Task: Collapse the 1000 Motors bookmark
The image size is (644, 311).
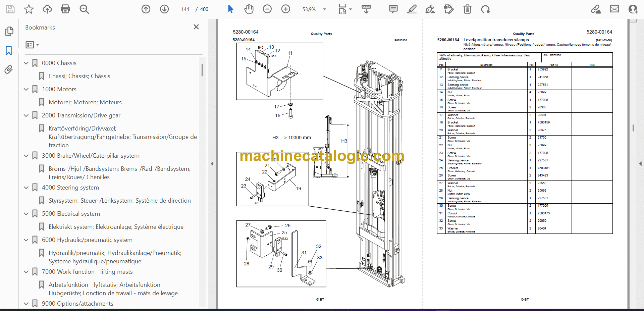Action: coord(26,89)
